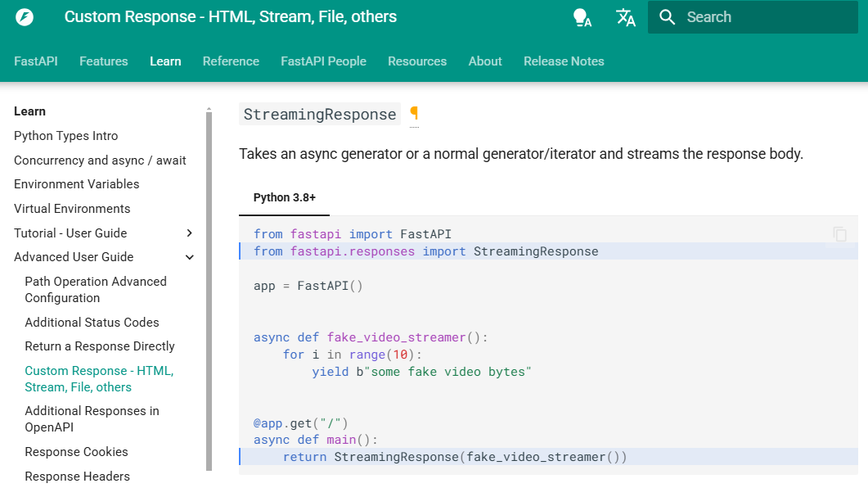Open the language translation selector
The image size is (868, 488).
626,17
